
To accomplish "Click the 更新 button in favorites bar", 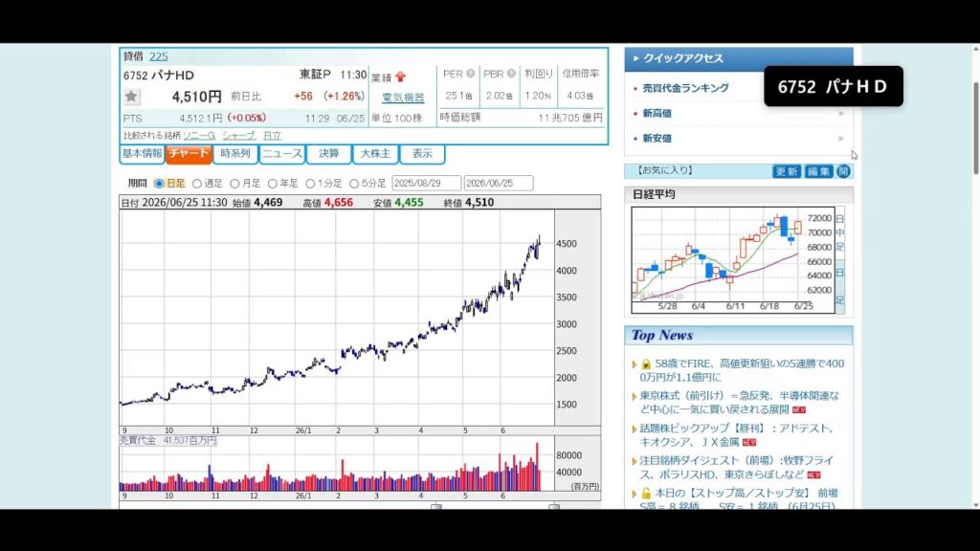I will tap(787, 171).
